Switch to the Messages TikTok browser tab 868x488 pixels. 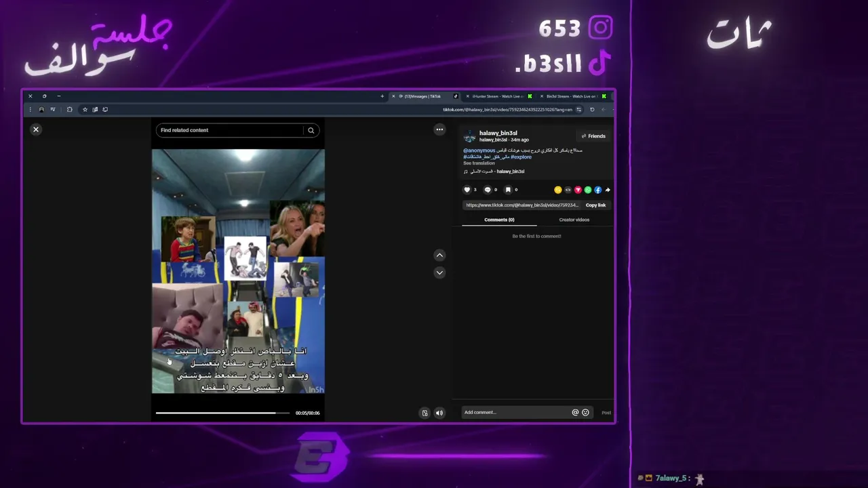coord(424,96)
